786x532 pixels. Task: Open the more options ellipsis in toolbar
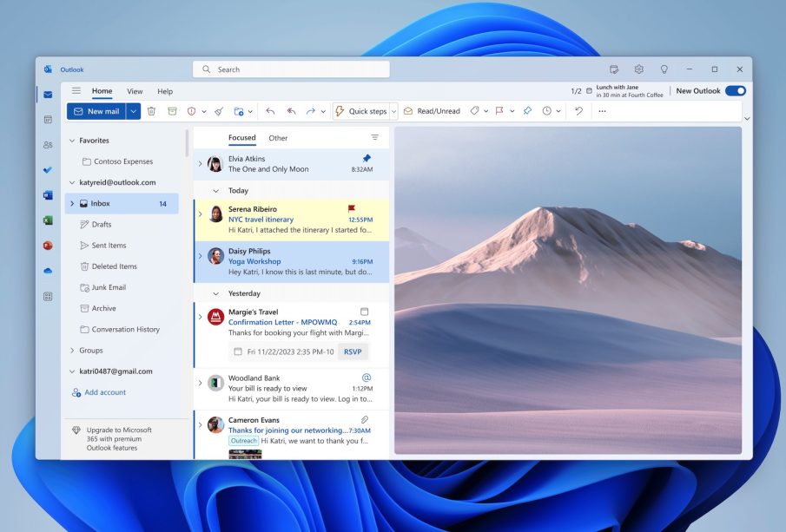(602, 111)
